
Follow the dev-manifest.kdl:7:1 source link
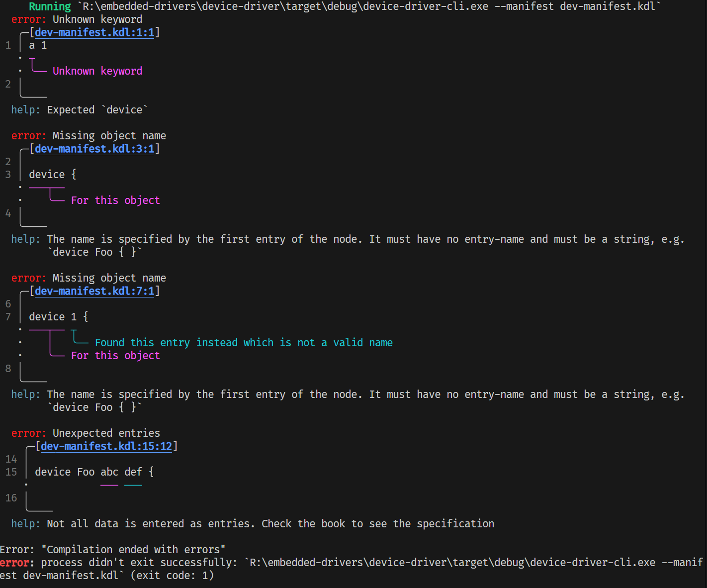[x=94, y=291]
